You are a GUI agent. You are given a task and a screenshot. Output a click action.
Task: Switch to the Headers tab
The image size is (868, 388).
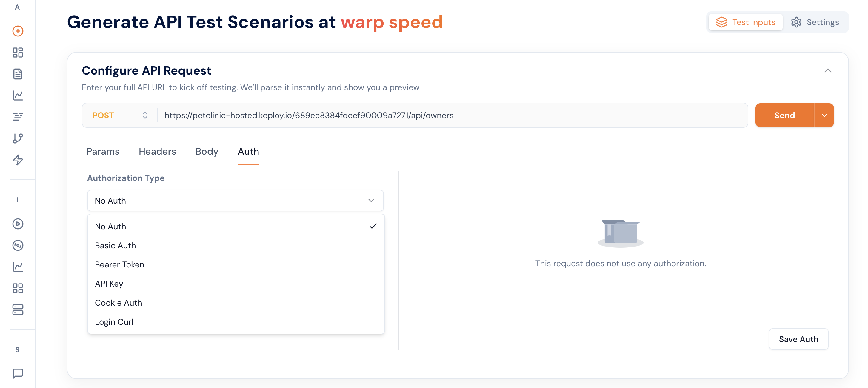pyautogui.click(x=157, y=152)
